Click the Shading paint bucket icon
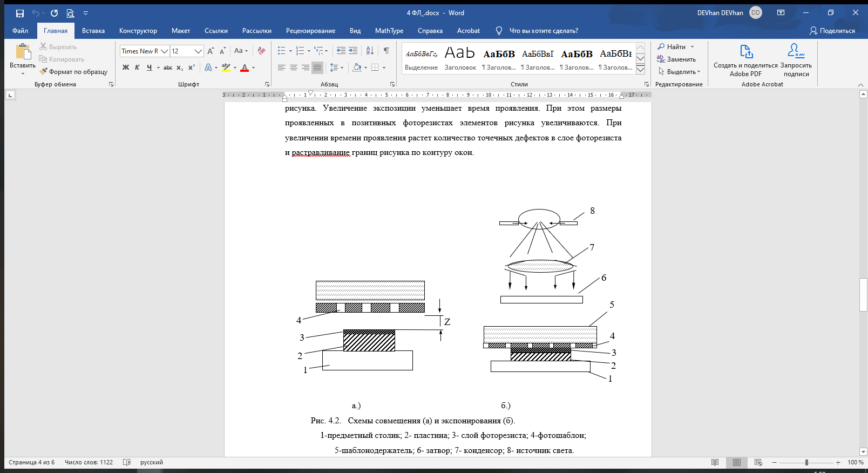Image resolution: width=868 pixels, height=473 pixels. [357, 67]
